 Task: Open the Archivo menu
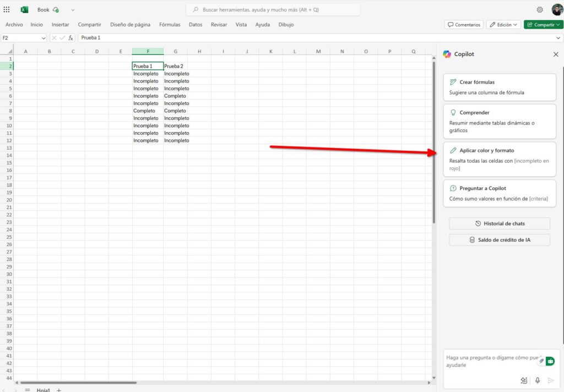pos(14,24)
